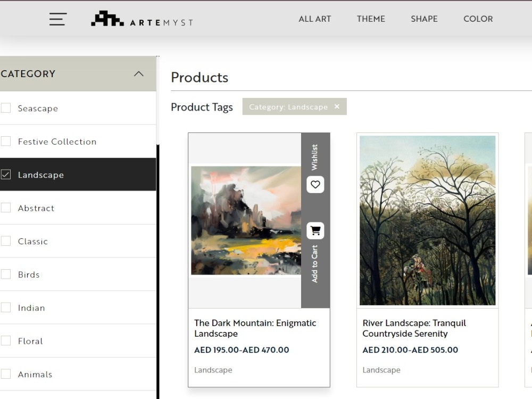Remove the Category: Landscape tag
Viewport: 532px width, 399px height.
click(x=337, y=106)
